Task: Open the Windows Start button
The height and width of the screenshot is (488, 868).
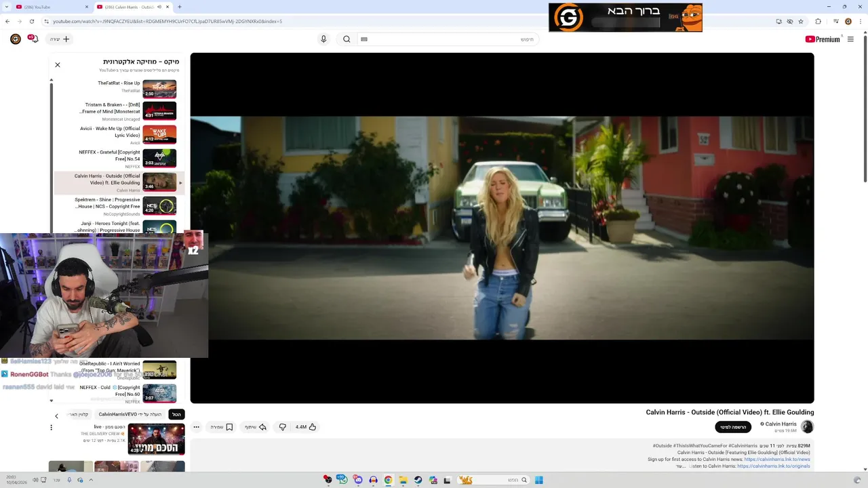Action: pyautogui.click(x=539, y=480)
